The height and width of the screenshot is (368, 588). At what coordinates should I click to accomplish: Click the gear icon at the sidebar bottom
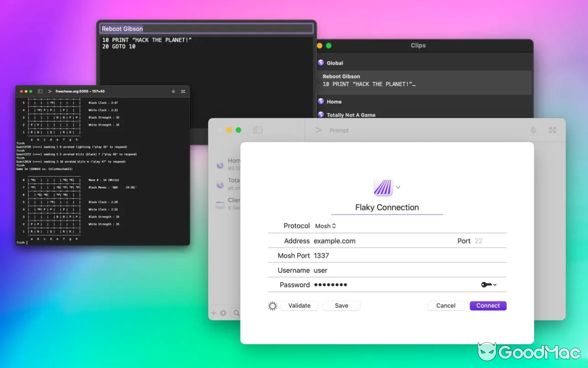click(x=223, y=313)
